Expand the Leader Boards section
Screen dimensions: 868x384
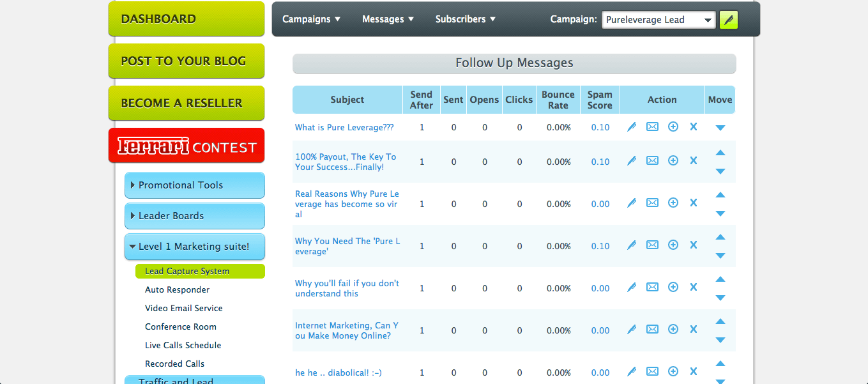pos(195,216)
